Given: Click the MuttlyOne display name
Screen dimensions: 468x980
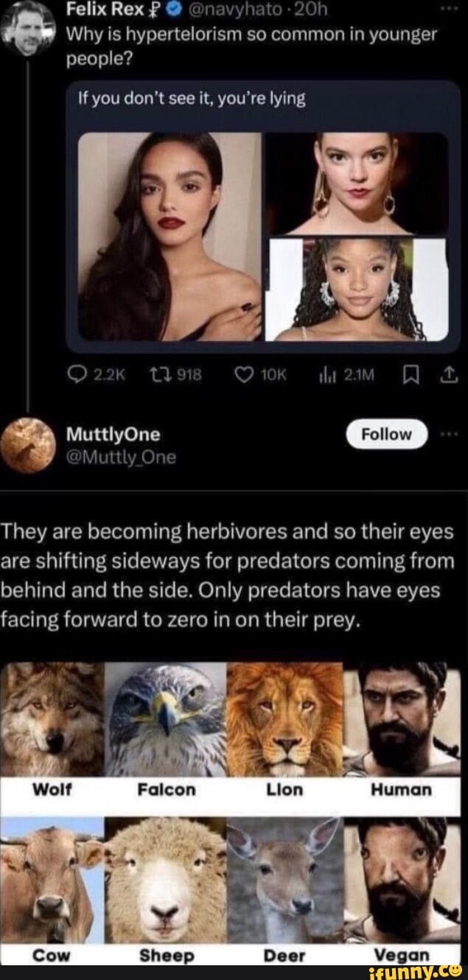Looking at the screenshot, I should 113,435.
